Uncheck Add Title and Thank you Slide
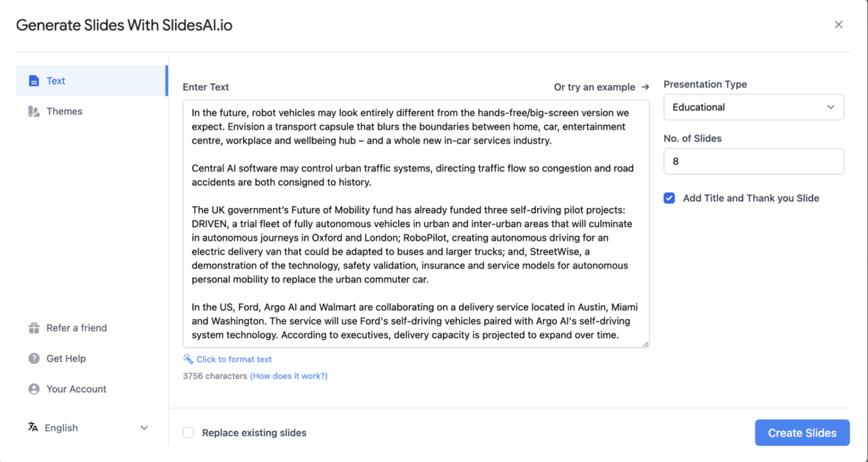The image size is (868, 462). click(669, 198)
